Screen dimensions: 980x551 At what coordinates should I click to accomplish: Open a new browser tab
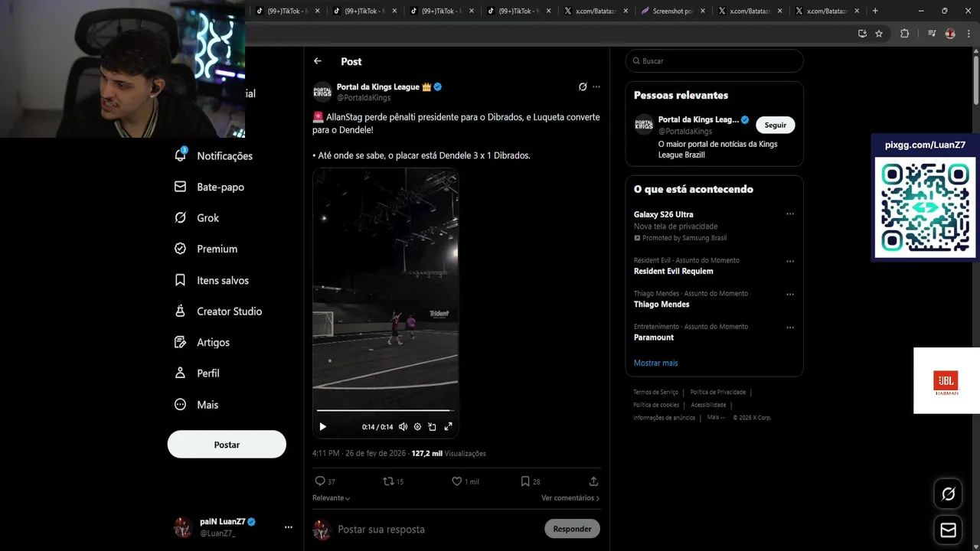[875, 11]
